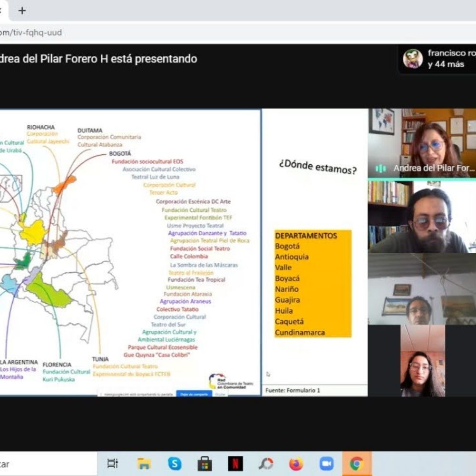Open Task View from the taskbar
This screenshot has height=476, width=476.
pyautogui.click(x=112, y=464)
